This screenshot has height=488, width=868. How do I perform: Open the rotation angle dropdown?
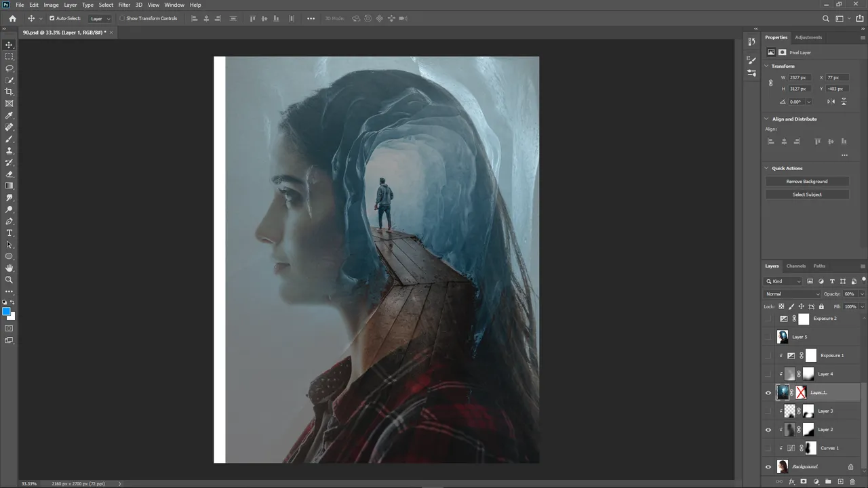pyautogui.click(x=808, y=102)
